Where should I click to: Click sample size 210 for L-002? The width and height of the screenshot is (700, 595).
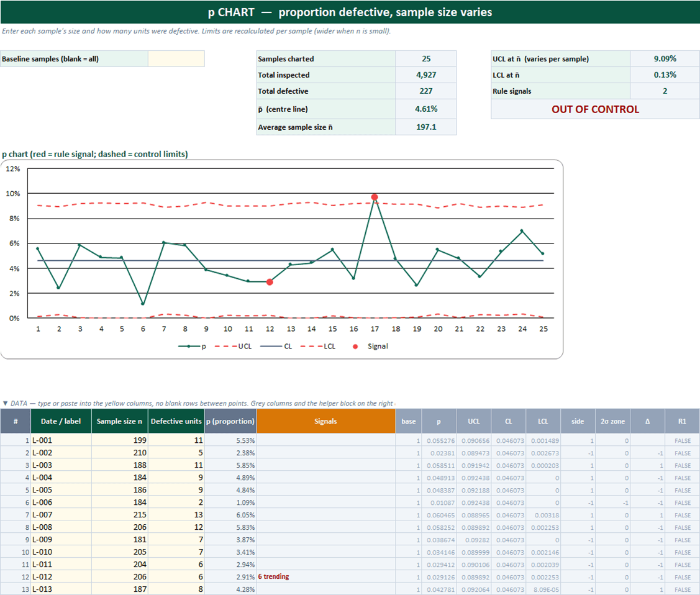coord(119,453)
